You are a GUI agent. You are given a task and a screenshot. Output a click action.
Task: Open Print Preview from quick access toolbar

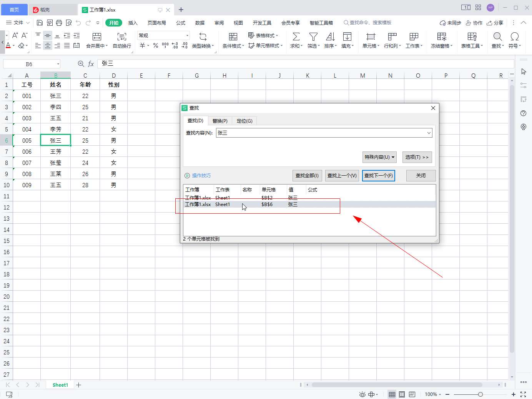click(x=69, y=23)
